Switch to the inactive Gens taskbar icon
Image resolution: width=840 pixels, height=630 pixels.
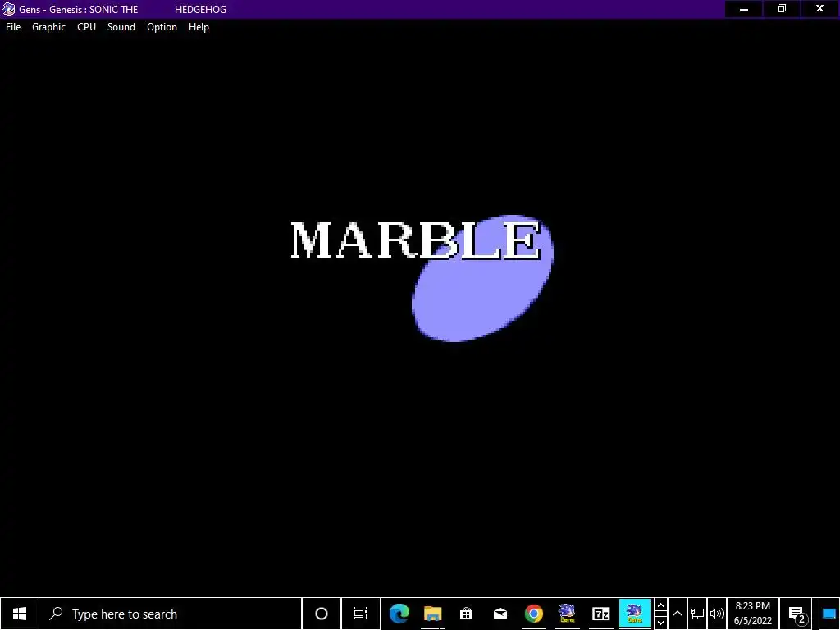click(568, 614)
